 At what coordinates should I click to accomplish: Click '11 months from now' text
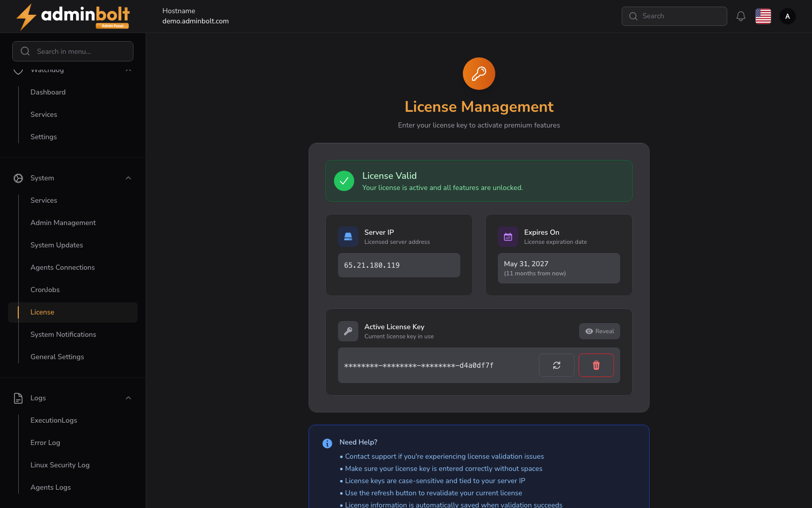point(535,274)
